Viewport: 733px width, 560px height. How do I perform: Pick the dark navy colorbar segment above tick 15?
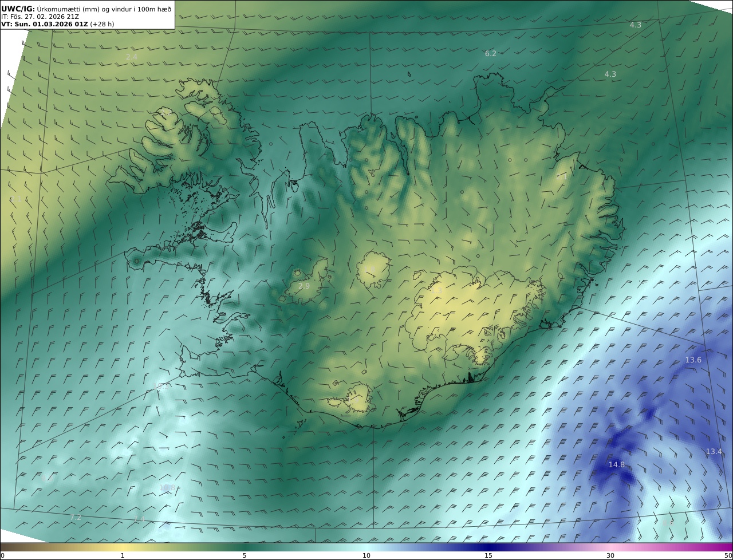point(488,547)
